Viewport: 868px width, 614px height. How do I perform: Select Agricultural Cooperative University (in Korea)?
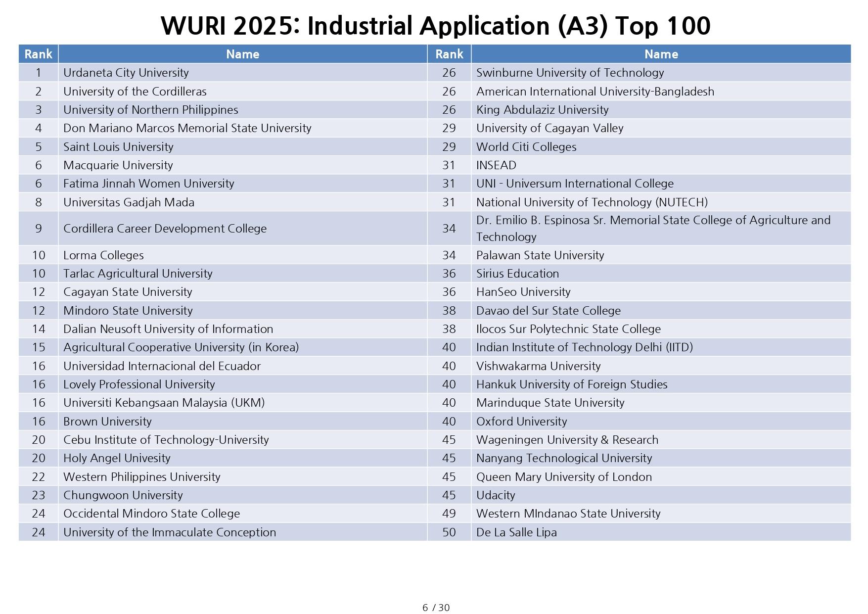click(x=181, y=347)
